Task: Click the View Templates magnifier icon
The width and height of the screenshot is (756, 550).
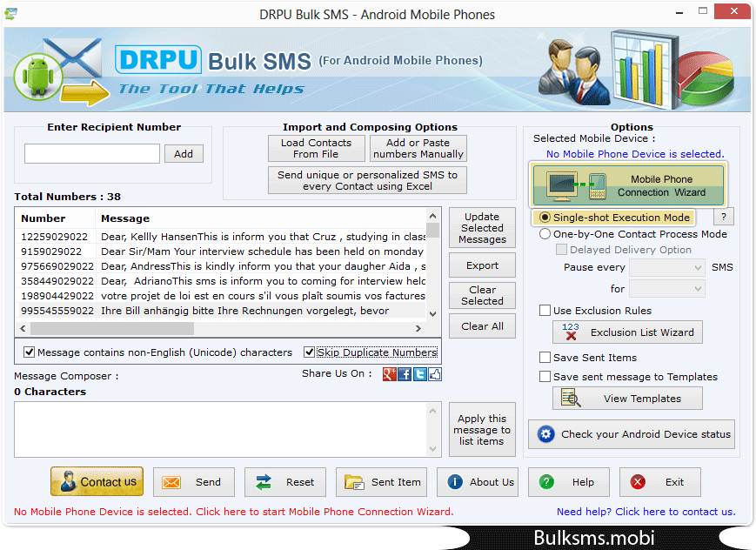Action: tap(571, 399)
